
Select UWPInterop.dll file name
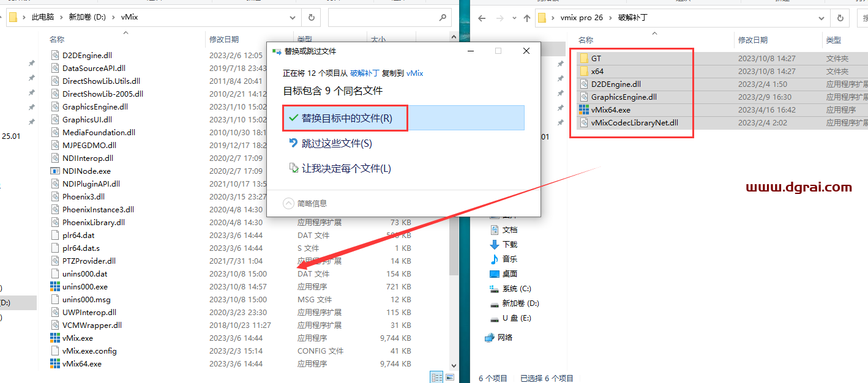pyautogui.click(x=89, y=312)
